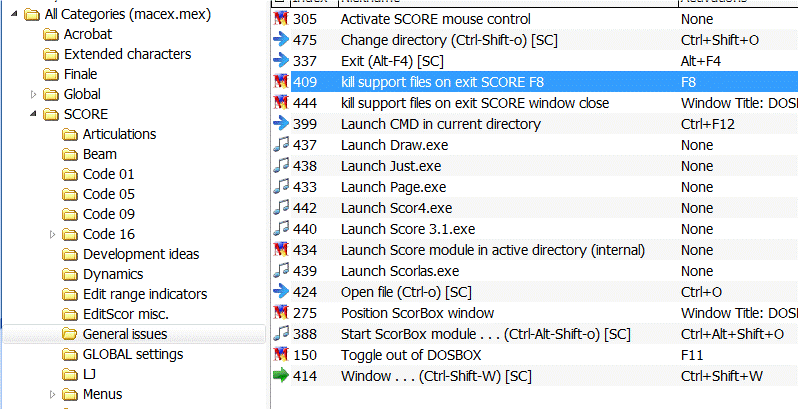Click the Ctrl+F12 activation cell
Viewport: 798px width, 409px height.
tap(707, 124)
